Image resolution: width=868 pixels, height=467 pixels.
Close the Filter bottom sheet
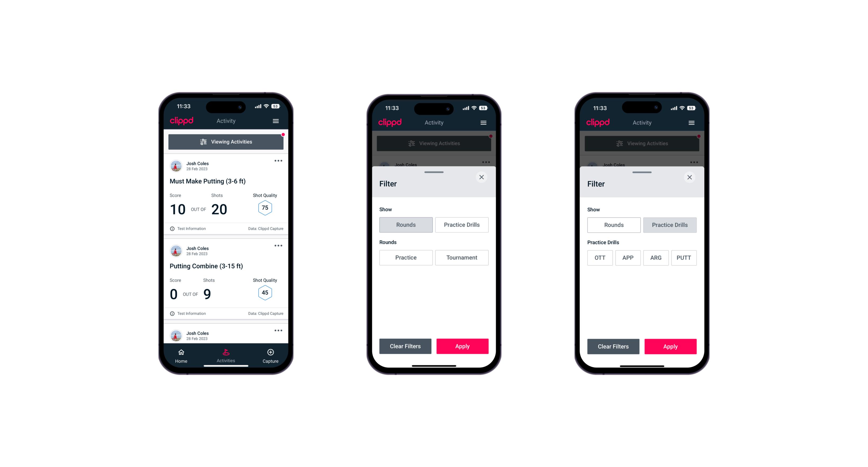point(483,177)
